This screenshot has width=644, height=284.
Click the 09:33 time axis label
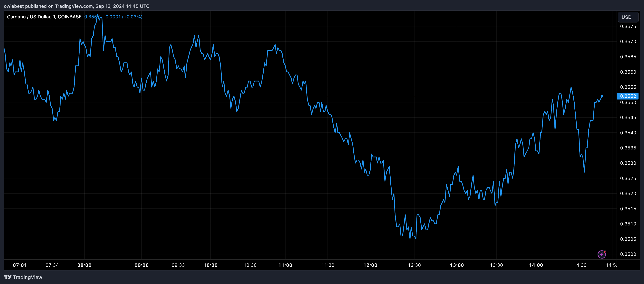(x=178, y=265)
